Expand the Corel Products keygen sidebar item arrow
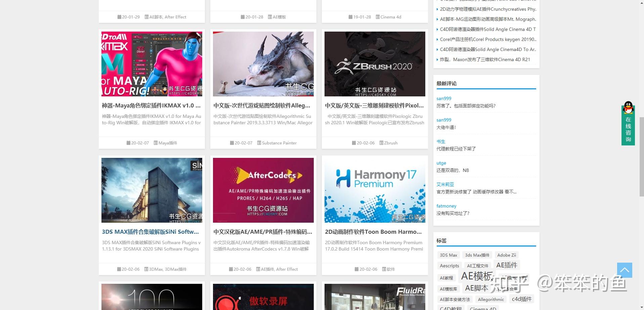Viewport: 644px width, 310px height. point(437,39)
